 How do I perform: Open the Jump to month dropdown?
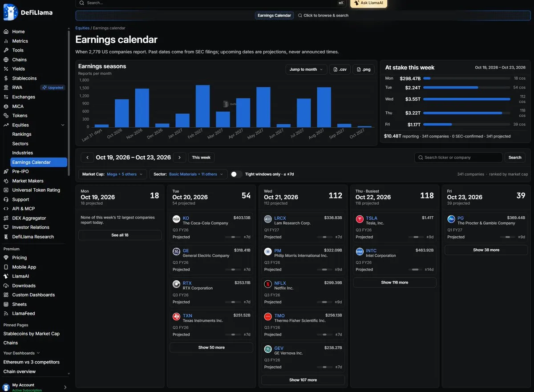point(306,69)
